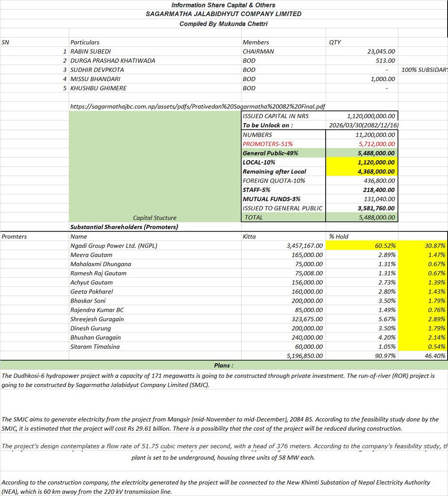448x496 pixels.
Task: Click the quantity cell '513.00'
Action: click(x=362, y=61)
